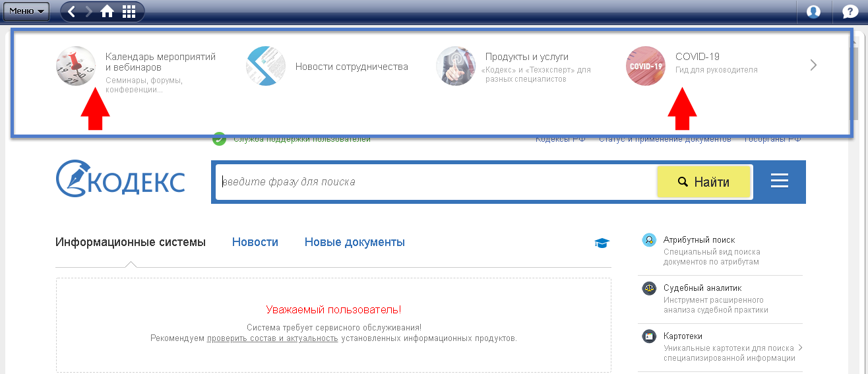The width and height of the screenshot is (868, 374).
Task: Open the hamburger menu beside search
Action: (780, 181)
